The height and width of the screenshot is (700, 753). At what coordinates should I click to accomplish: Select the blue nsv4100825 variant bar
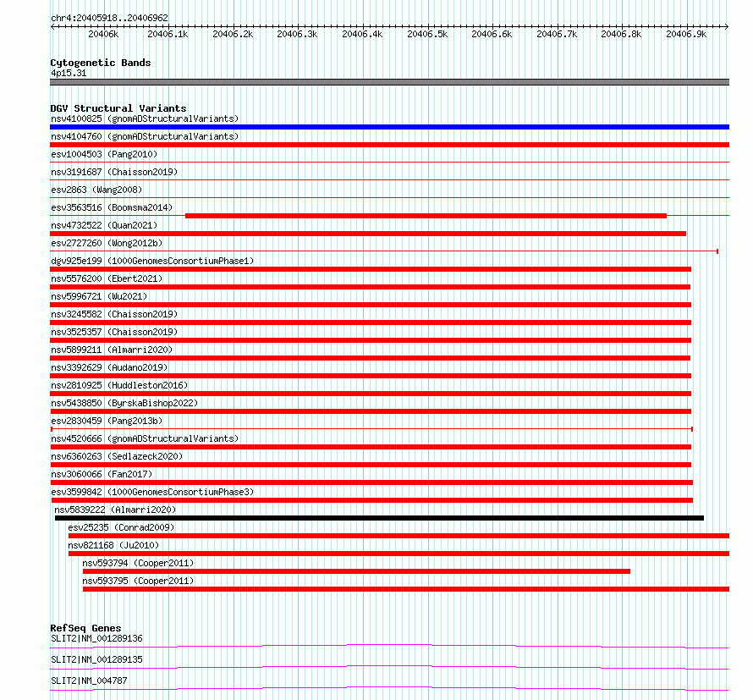tap(389, 127)
